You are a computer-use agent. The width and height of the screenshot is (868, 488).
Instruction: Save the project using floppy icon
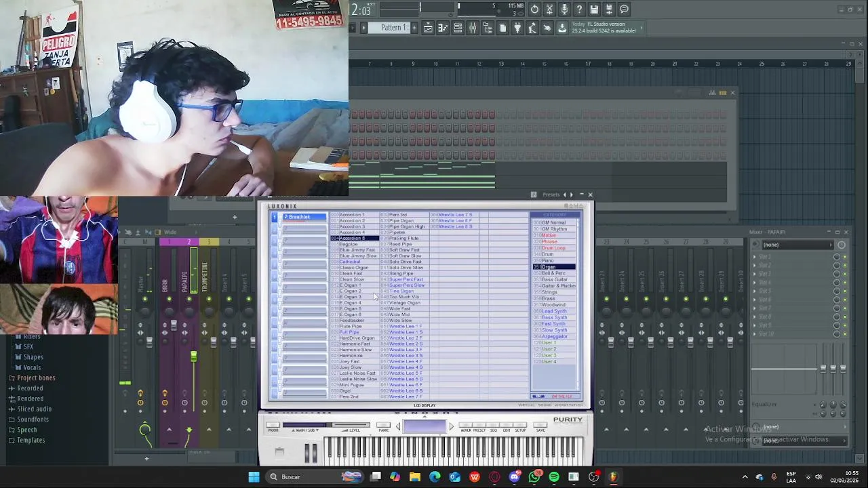(594, 9)
